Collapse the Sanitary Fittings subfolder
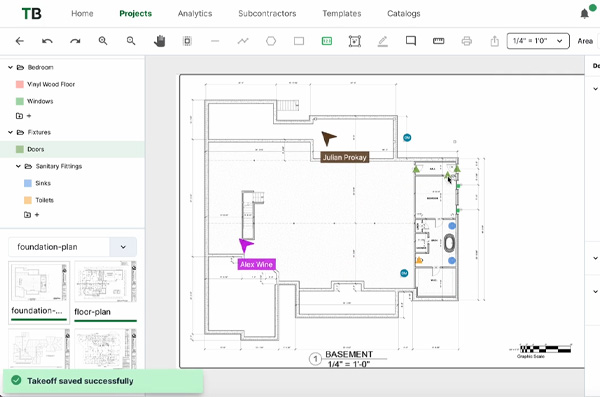Screen dimensions: 600x397 (18, 166)
